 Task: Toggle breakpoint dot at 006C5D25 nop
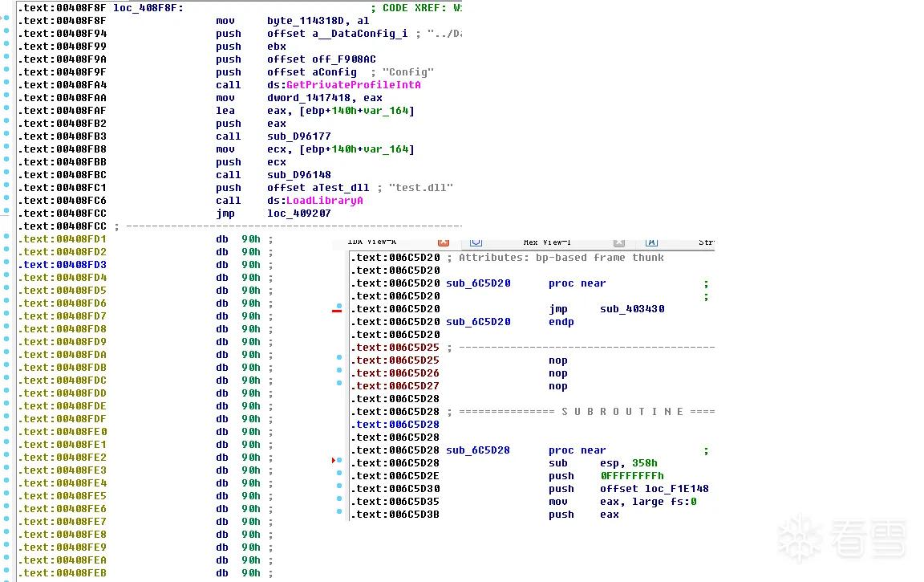[x=338, y=357]
